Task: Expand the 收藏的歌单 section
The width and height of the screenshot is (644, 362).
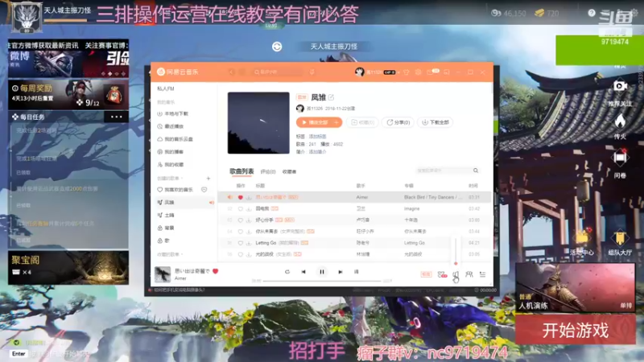Action: pos(168,254)
